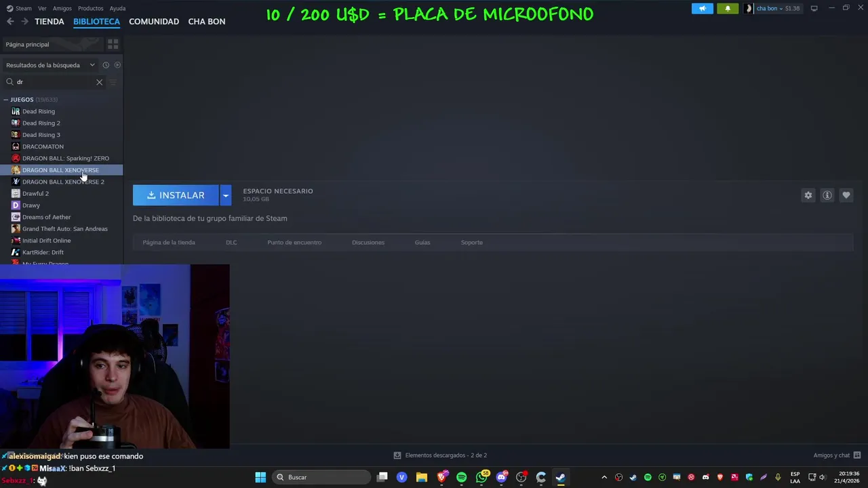Viewport: 868px width, 488px height.
Task: Open Discusiones link
Action: tap(368, 242)
